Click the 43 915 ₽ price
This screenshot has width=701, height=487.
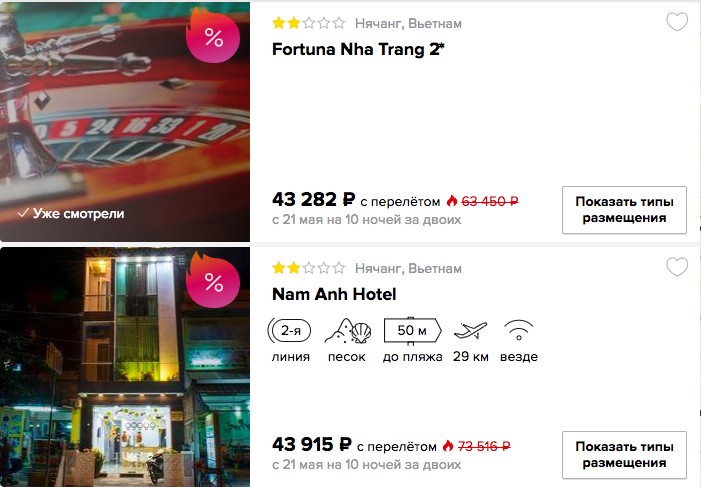[x=312, y=445]
